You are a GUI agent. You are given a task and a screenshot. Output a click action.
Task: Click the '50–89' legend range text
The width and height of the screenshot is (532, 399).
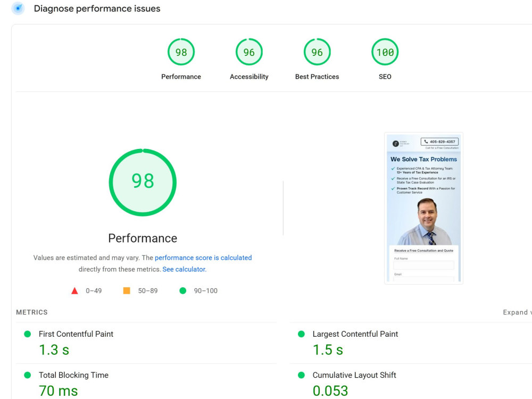coord(148,291)
